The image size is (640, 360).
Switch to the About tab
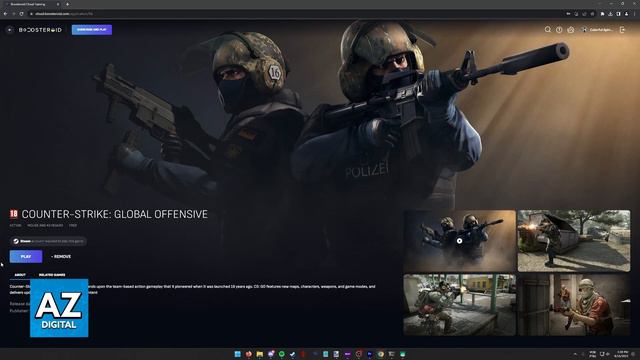[x=20, y=275]
